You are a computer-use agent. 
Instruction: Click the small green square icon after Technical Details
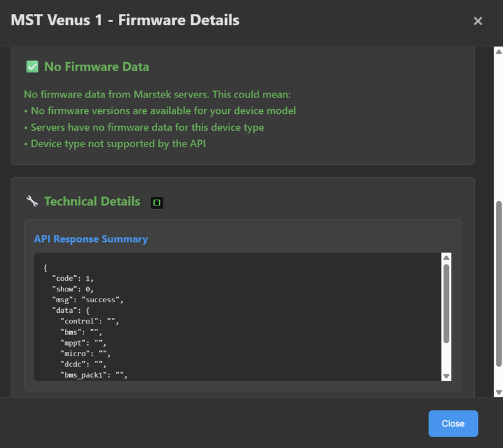tap(157, 202)
